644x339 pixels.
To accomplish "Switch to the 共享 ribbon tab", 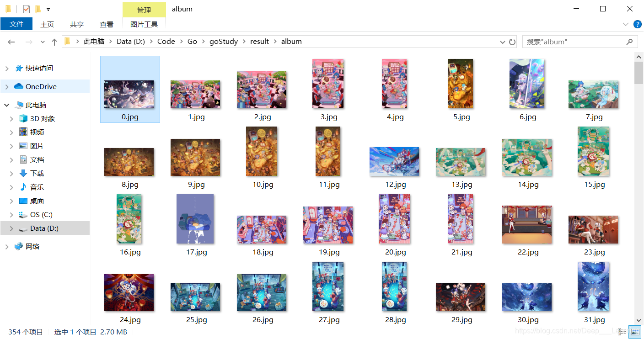I will point(77,24).
